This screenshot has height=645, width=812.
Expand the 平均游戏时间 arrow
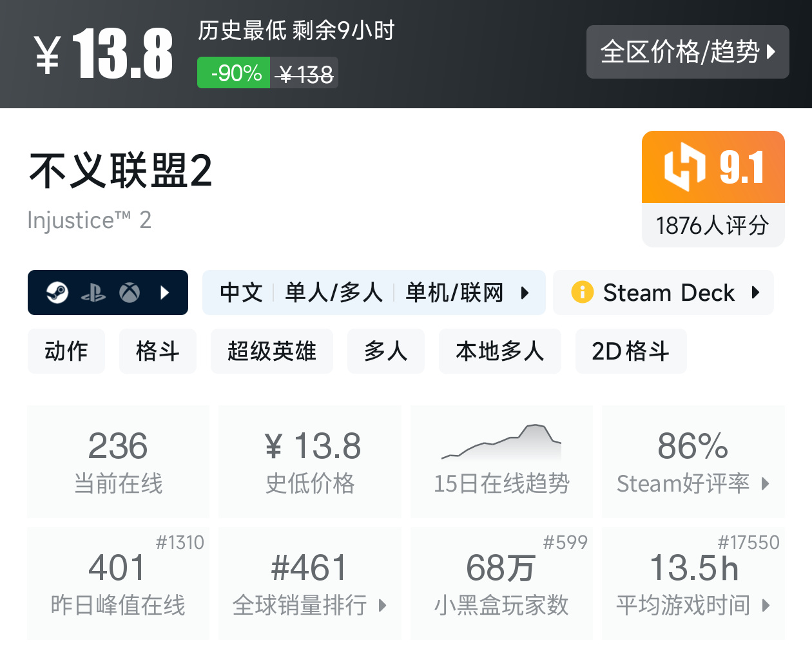[766, 606]
